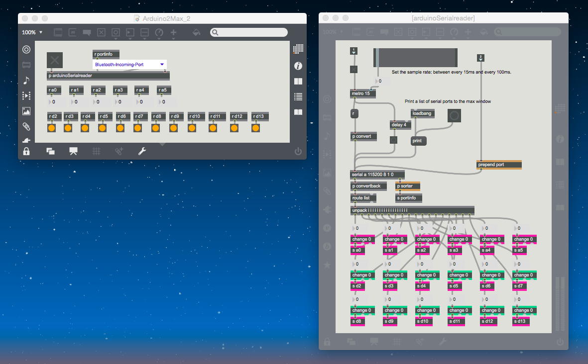Viewport: 588px width, 364px height.
Task: Open the 100% zoom dropdown in Arduino2Max_2
Action: coord(32,33)
